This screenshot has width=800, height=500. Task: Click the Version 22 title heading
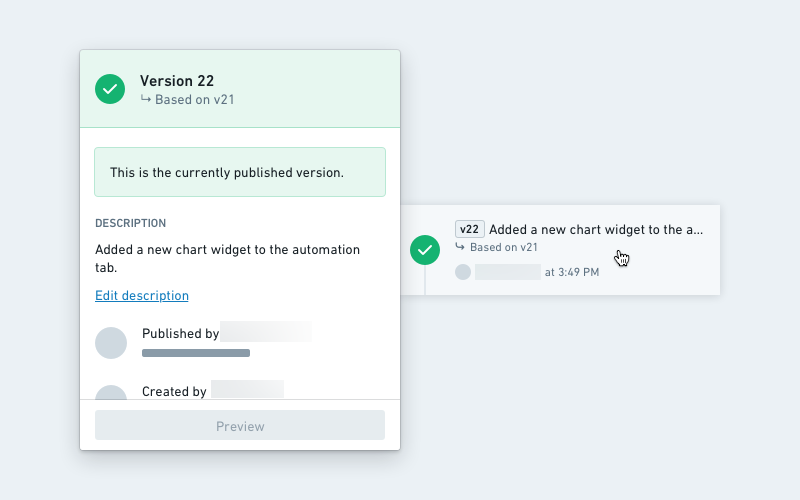[x=177, y=81]
